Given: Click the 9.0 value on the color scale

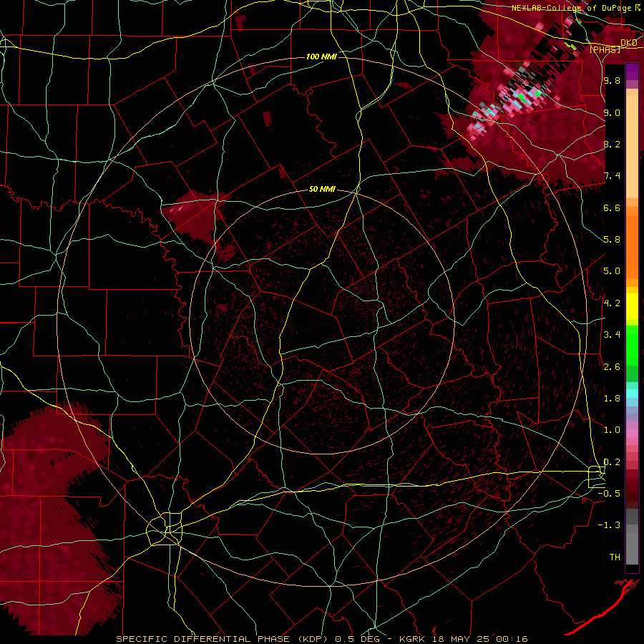Looking at the screenshot, I should point(612,112).
